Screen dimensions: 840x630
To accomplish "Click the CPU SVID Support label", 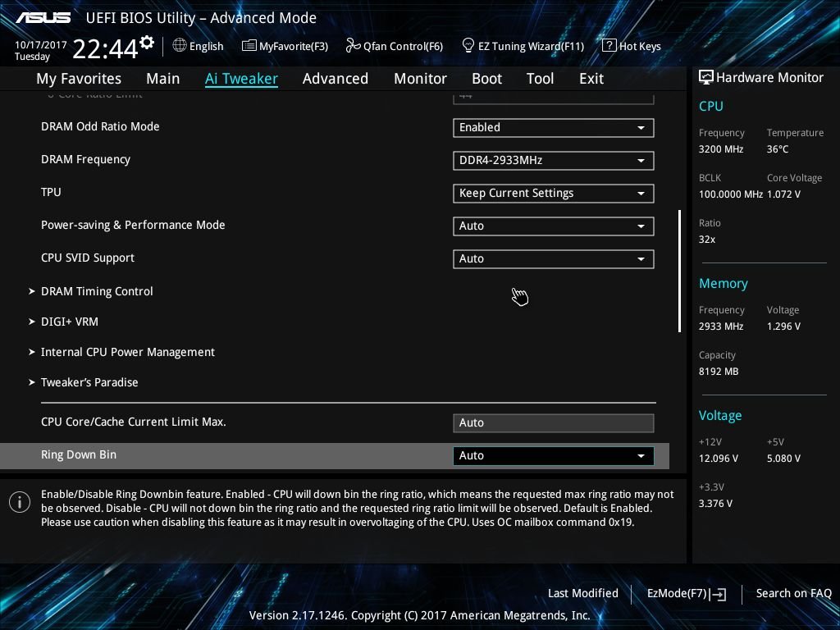I will (x=88, y=258).
